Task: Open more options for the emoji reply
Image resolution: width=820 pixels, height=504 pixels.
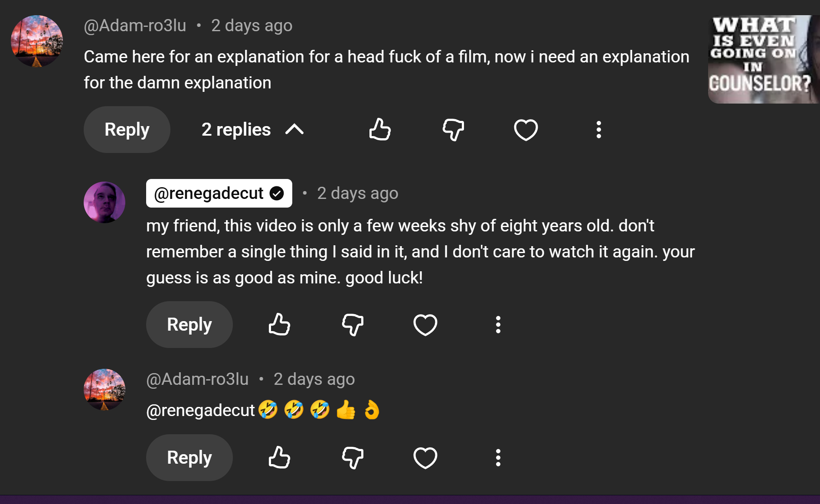Action: [498, 458]
